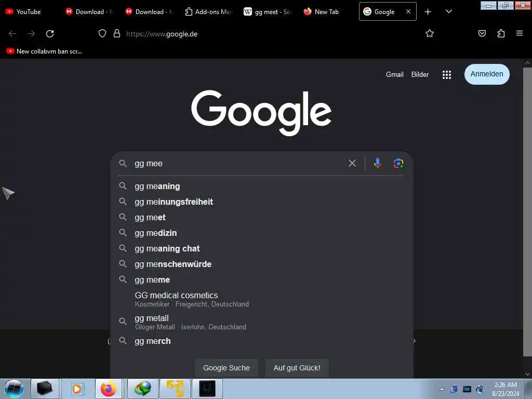Switch to the second Download tab
The height and width of the screenshot is (399, 532).
[149, 12]
